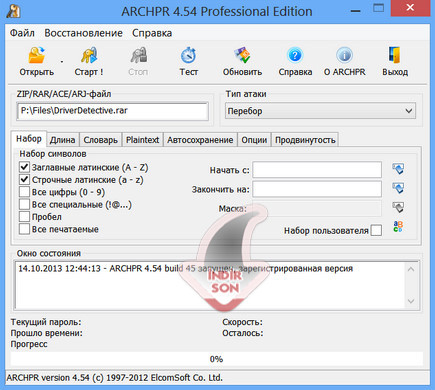Screen dimensions: 435x390
Task: Close the ARCHPR window
Action: [410, 8]
